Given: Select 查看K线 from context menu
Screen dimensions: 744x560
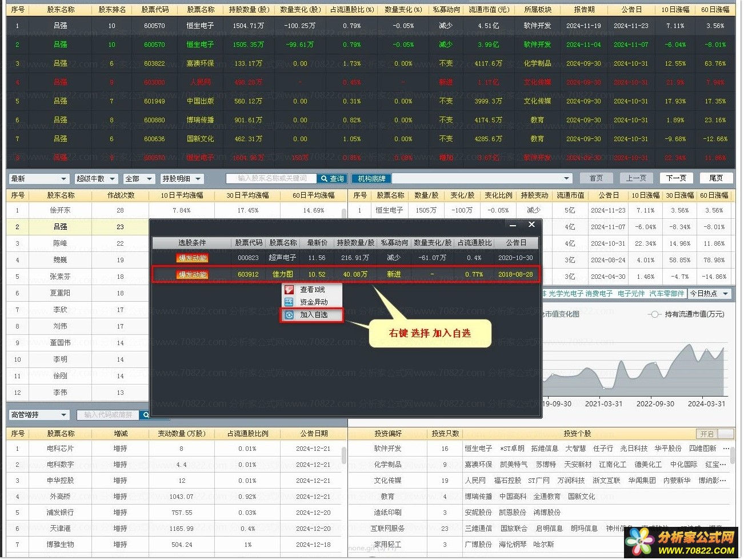Looking at the screenshot, I should [313, 290].
